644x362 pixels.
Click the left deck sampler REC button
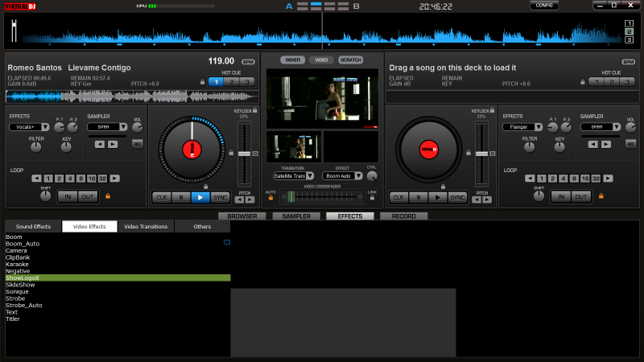click(x=137, y=144)
